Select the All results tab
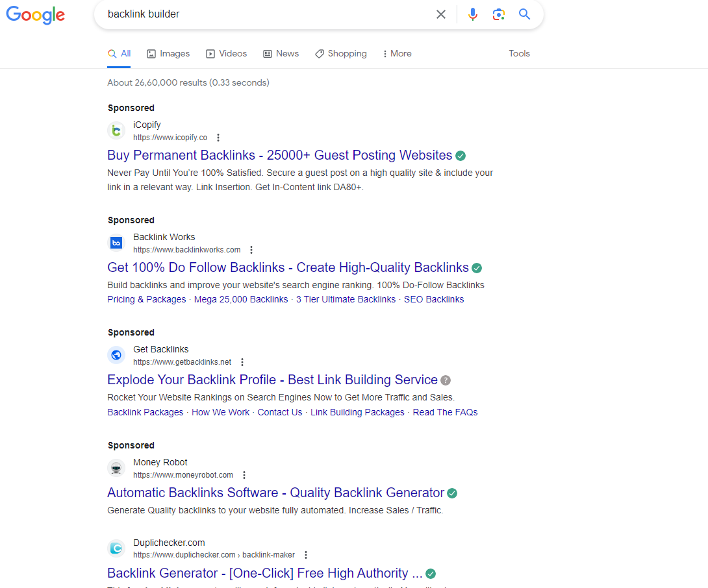Image resolution: width=708 pixels, height=588 pixels. click(x=120, y=54)
